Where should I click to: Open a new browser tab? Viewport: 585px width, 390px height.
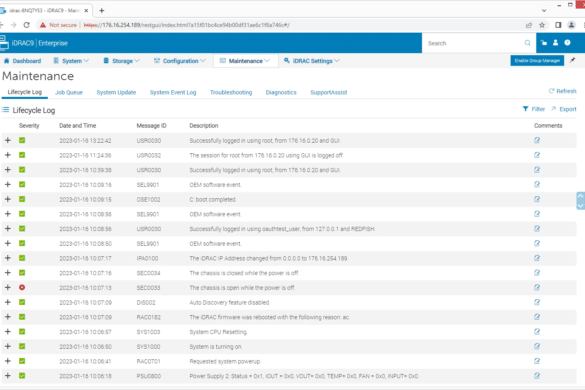(102, 10)
